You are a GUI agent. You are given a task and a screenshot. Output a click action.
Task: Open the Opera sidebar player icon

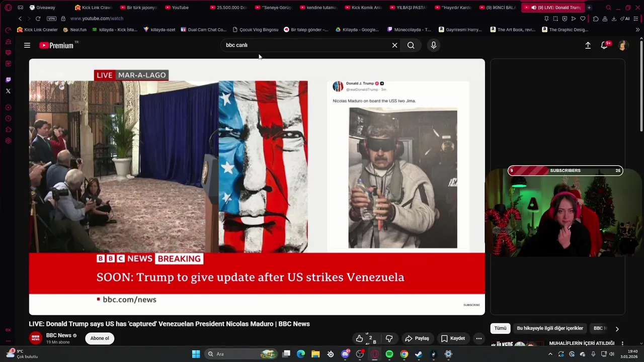coord(8,108)
